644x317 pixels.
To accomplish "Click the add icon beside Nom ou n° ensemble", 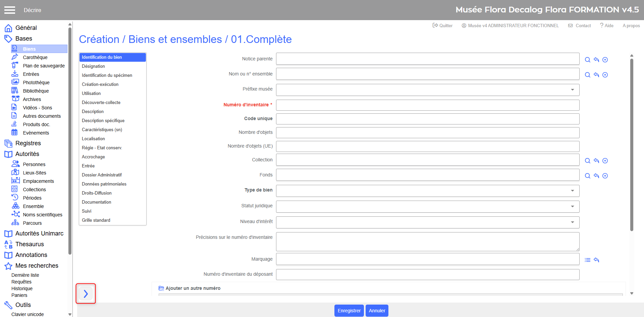I will pyautogui.click(x=605, y=75).
